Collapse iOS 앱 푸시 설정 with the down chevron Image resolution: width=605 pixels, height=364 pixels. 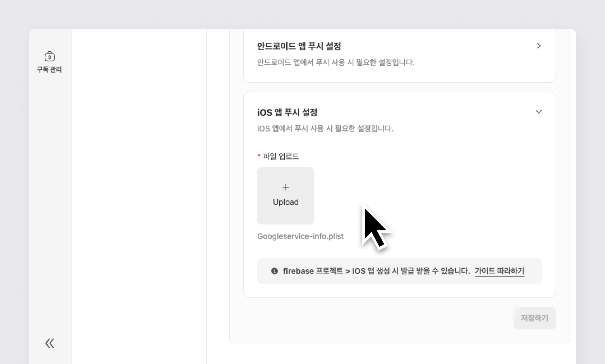[x=538, y=112]
